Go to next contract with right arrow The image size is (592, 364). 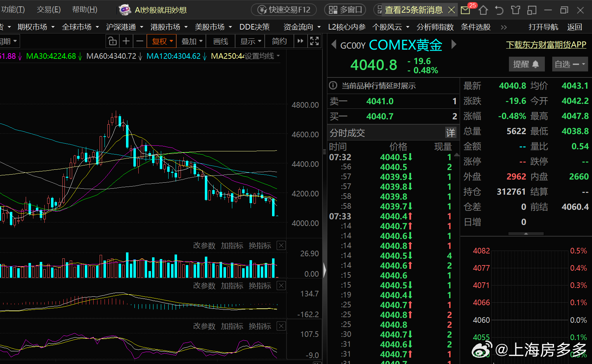454,44
